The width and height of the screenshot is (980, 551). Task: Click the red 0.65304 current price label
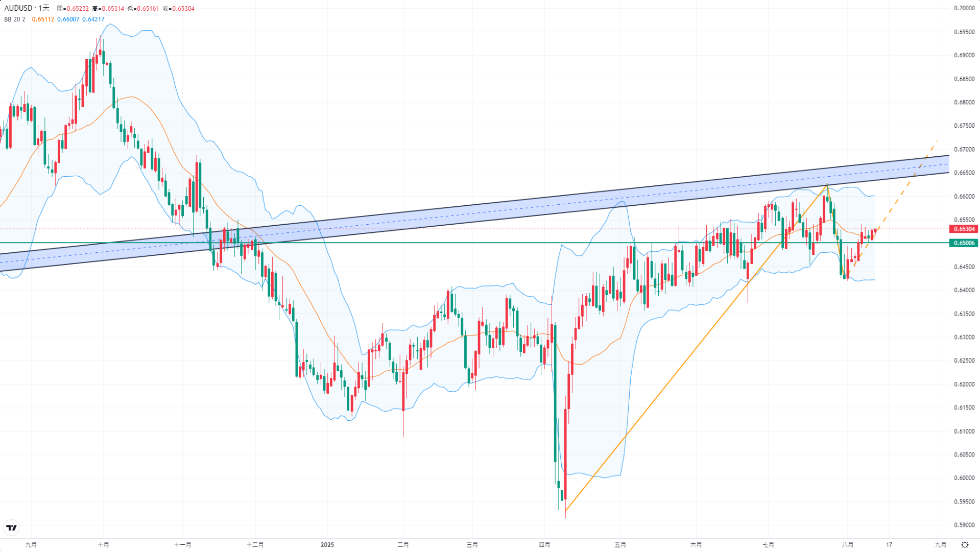click(x=963, y=229)
